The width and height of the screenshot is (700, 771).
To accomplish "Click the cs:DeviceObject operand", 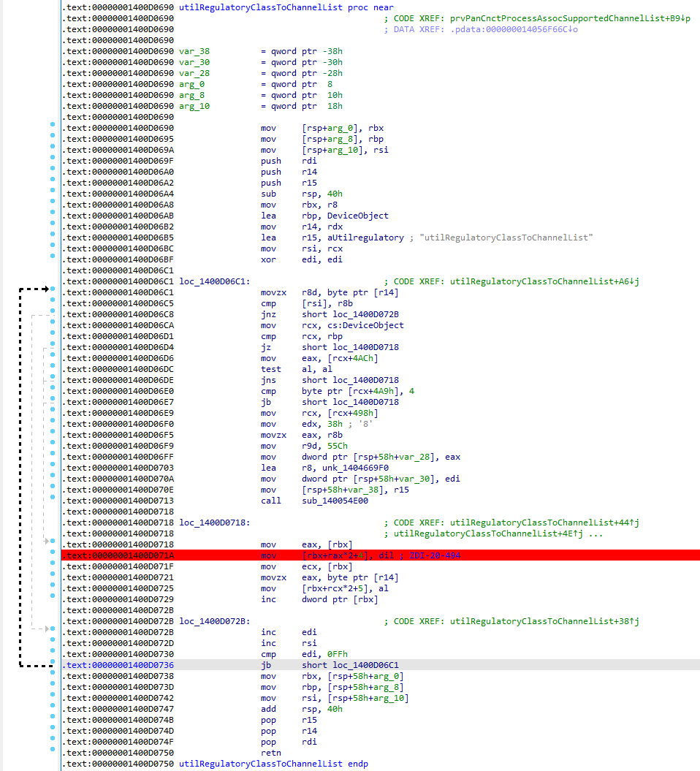I will pyautogui.click(x=363, y=325).
